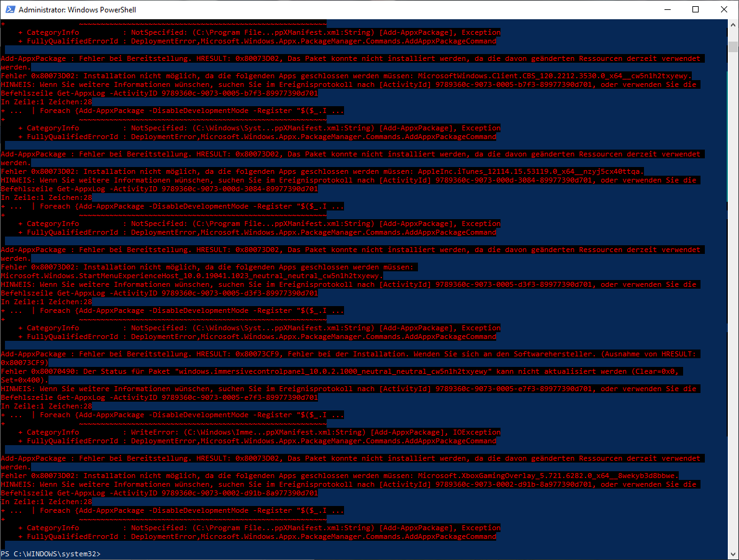Image resolution: width=739 pixels, height=560 pixels.
Task: Maximize the PowerShell window
Action: click(695, 9)
